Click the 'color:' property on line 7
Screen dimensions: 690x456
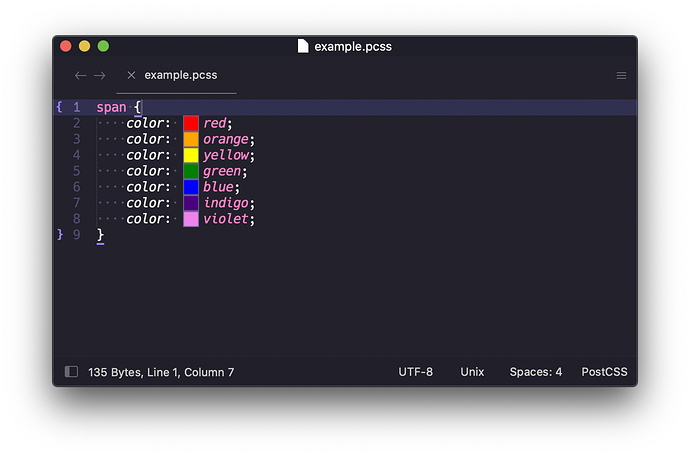(x=148, y=203)
